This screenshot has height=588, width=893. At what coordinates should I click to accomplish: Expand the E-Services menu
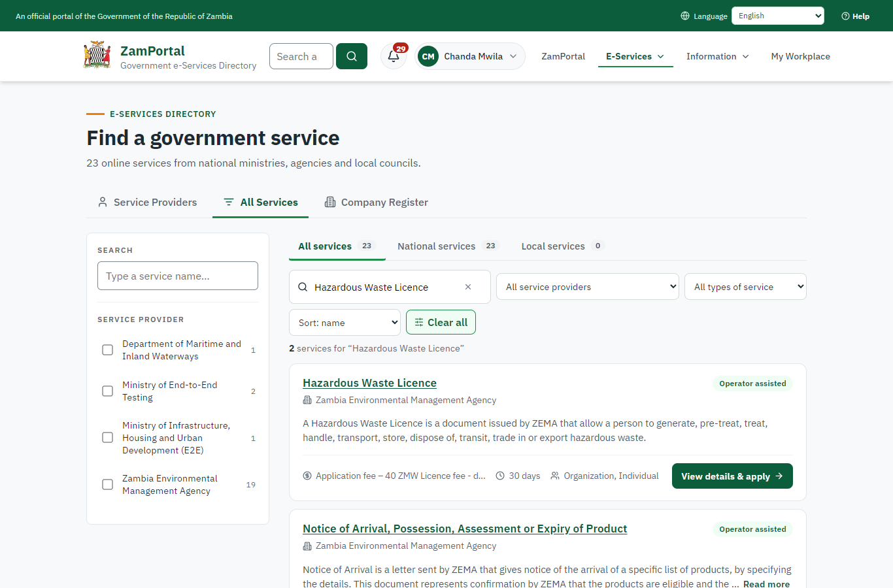pyautogui.click(x=635, y=56)
